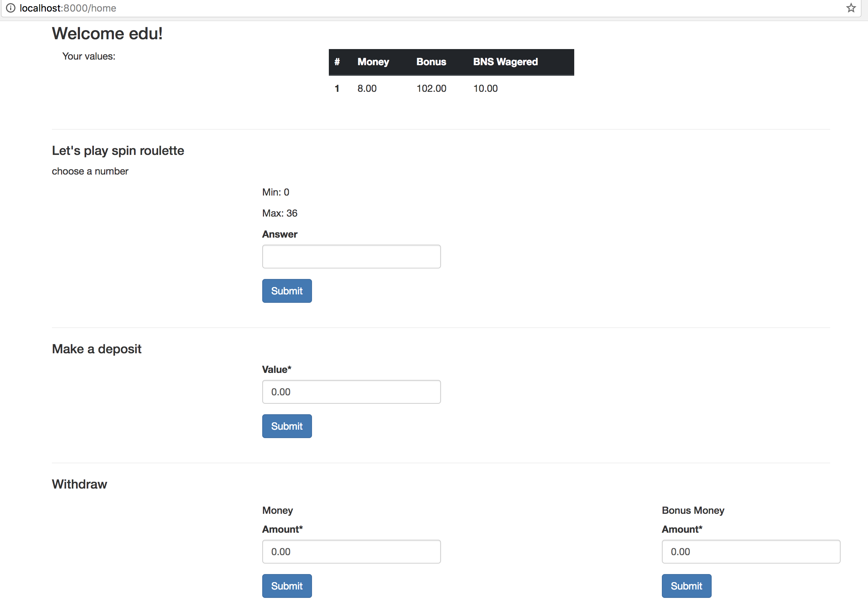868x600 pixels.
Task: Submit the roulette answer
Action: [x=286, y=291]
